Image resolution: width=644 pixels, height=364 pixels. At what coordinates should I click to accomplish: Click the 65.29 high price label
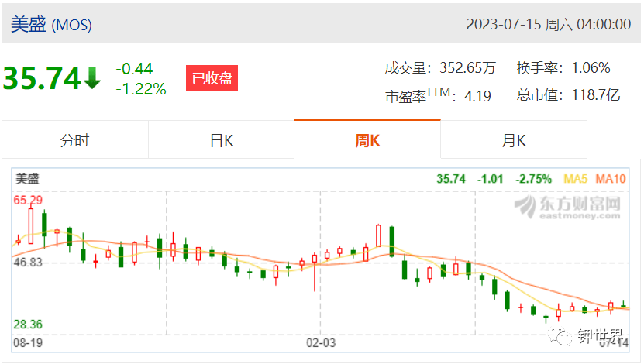coord(28,201)
